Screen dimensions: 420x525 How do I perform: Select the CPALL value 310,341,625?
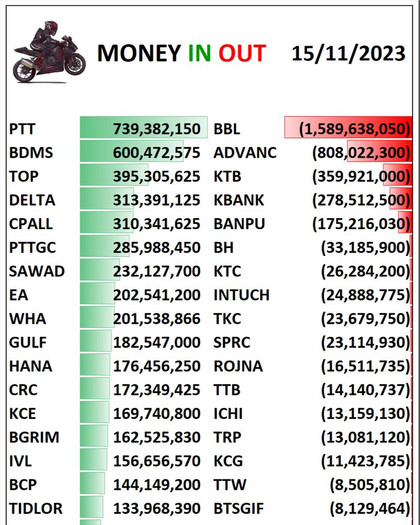(156, 224)
